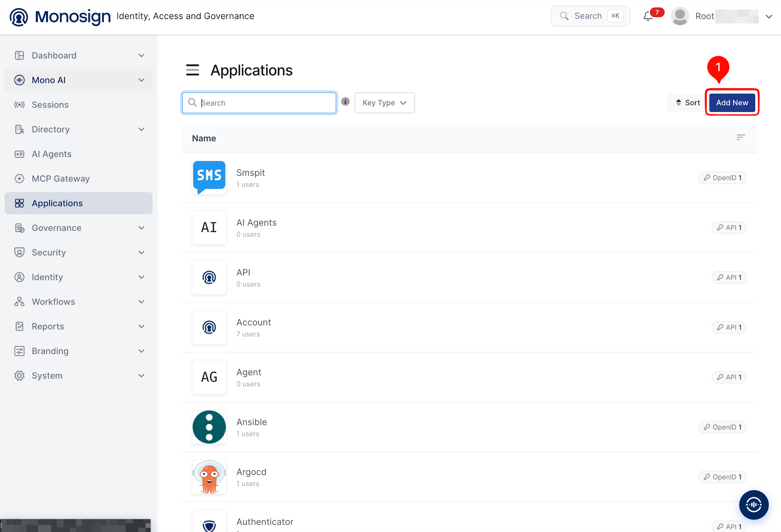Click the API app logo icon
Viewport: 781px width, 532px height.
pyautogui.click(x=209, y=277)
